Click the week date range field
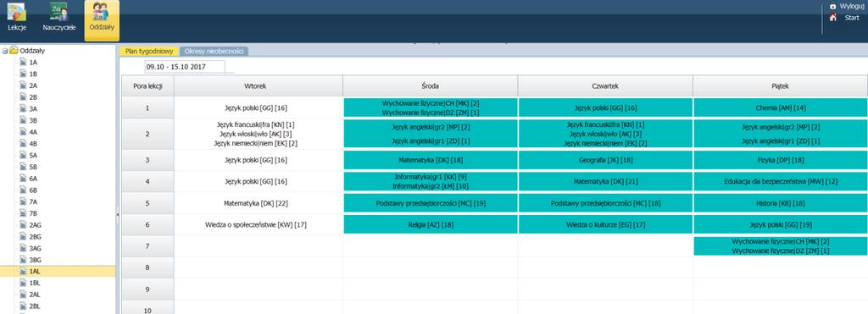868x314 pixels. [x=184, y=67]
